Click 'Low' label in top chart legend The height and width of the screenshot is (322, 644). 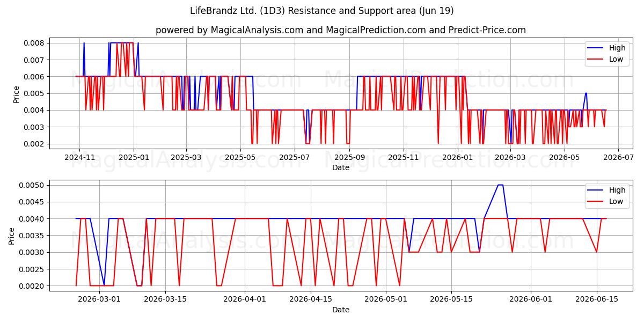tap(616, 59)
